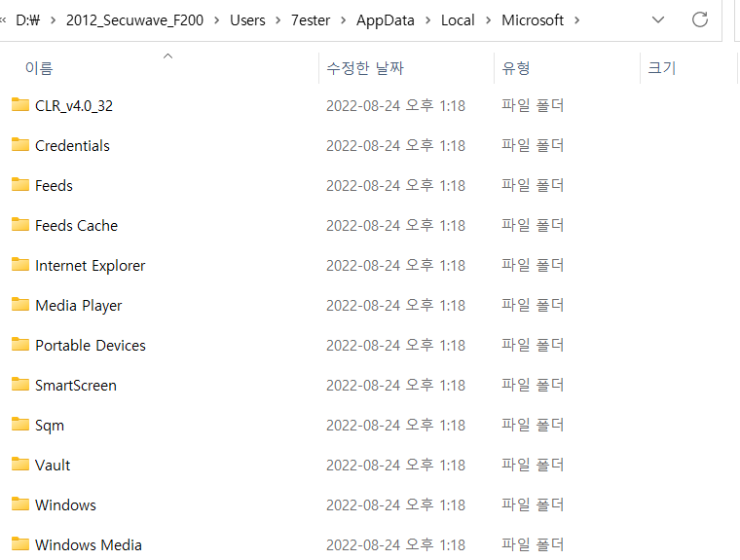
Task: Select the Sqm folder name
Action: (x=50, y=426)
